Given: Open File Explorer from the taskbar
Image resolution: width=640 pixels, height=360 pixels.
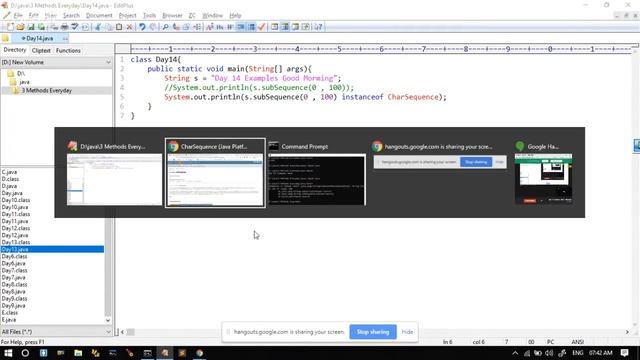Looking at the screenshot, I should (x=78, y=353).
